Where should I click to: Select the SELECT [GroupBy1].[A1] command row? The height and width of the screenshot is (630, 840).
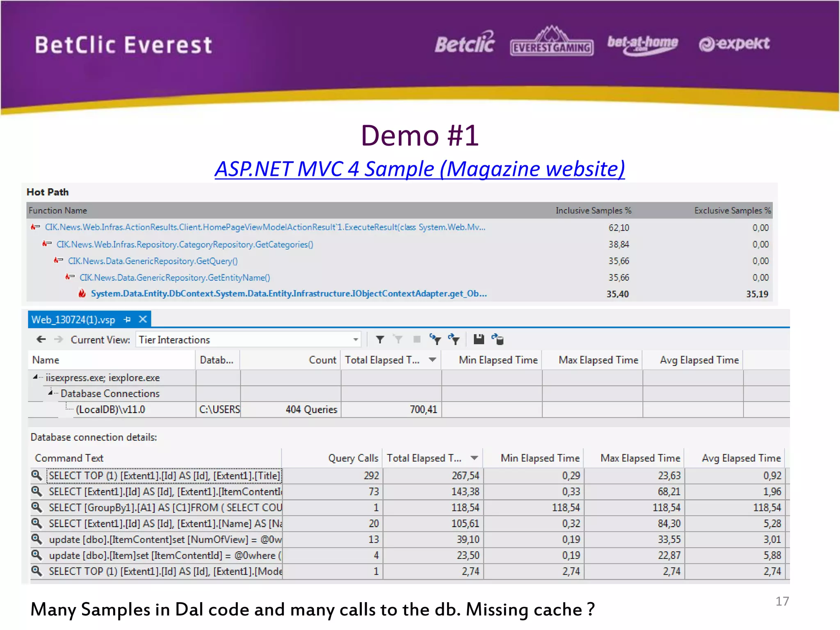(x=165, y=507)
